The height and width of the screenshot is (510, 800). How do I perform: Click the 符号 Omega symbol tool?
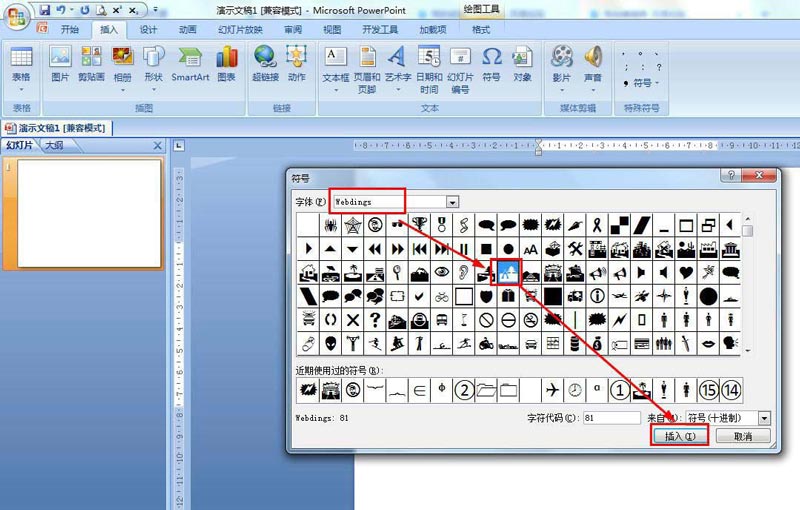click(x=491, y=64)
